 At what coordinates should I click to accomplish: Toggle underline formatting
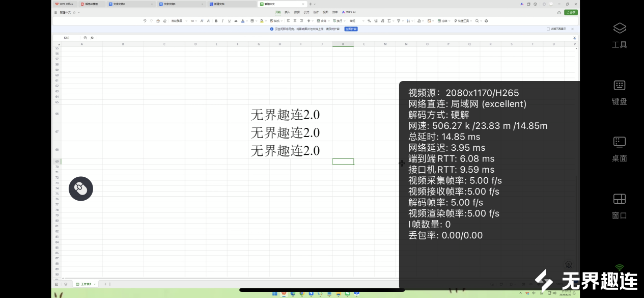tap(229, 21)
